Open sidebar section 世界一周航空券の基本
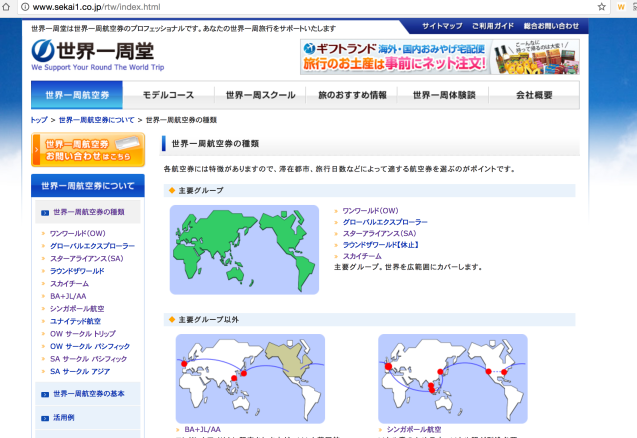The image size is (637, 438). [89, 393]
